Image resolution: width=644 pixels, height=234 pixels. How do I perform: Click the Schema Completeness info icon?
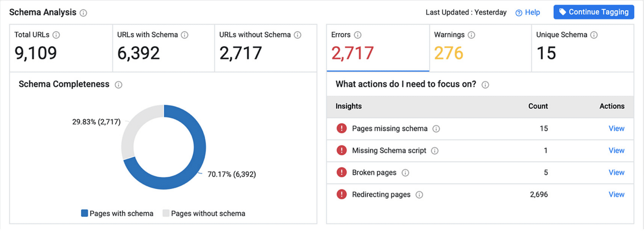click(x=119, y=85)
